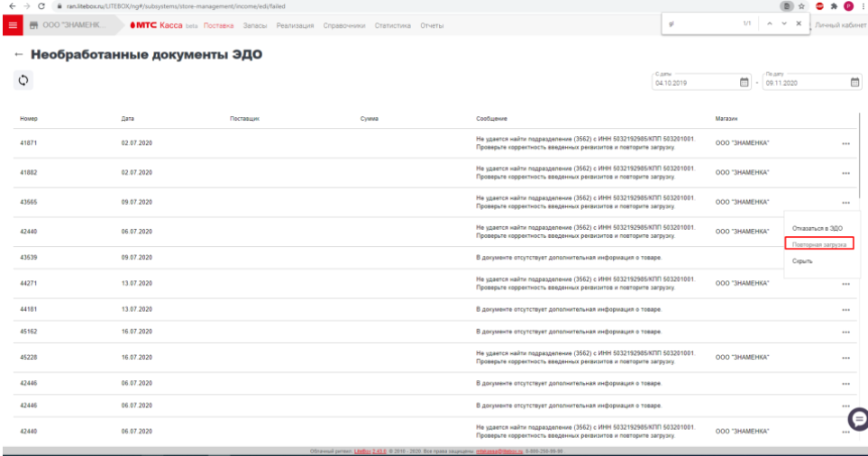Choose "Отказаться в ЭДО" menu option
Screen dimensions: 868x456
pos(817,228)
